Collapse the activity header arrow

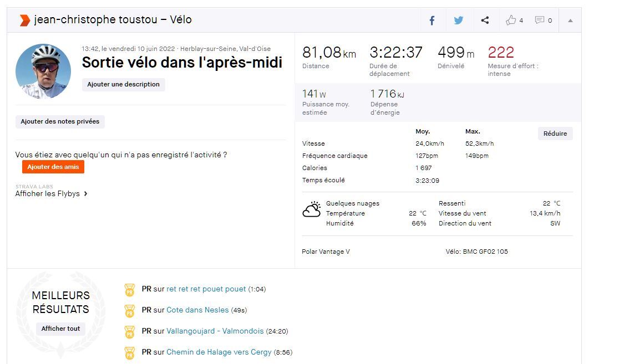coord(570,20)
